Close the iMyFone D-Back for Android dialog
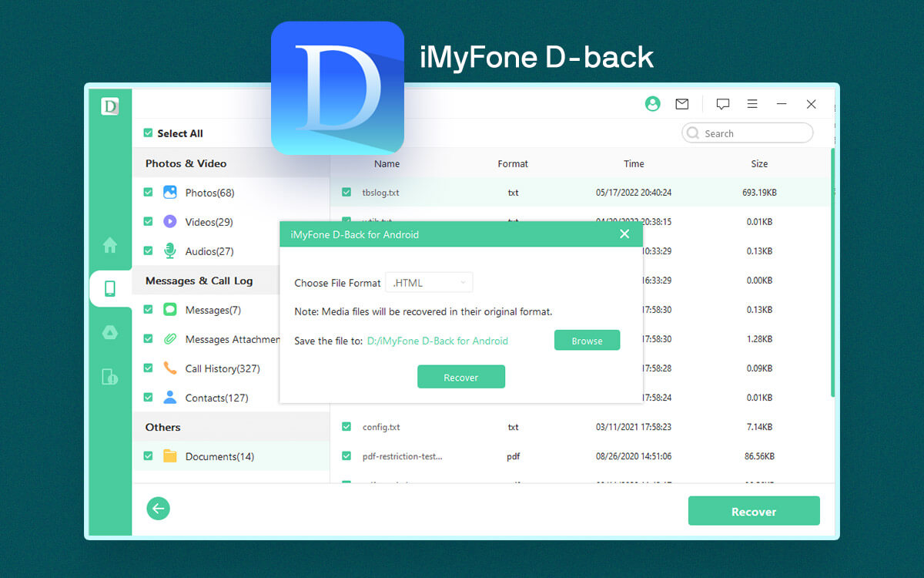The width and height of the screenshot is (924, 578). (x=624, y=234)
